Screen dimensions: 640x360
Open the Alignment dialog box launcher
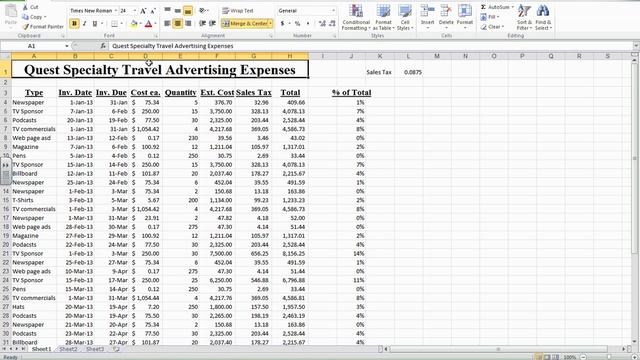(x=271, y=36)
